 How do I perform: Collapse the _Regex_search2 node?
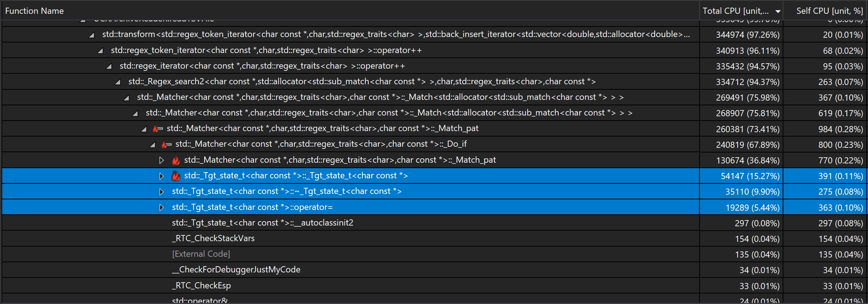pyautogui.click(x=118, y=82)
